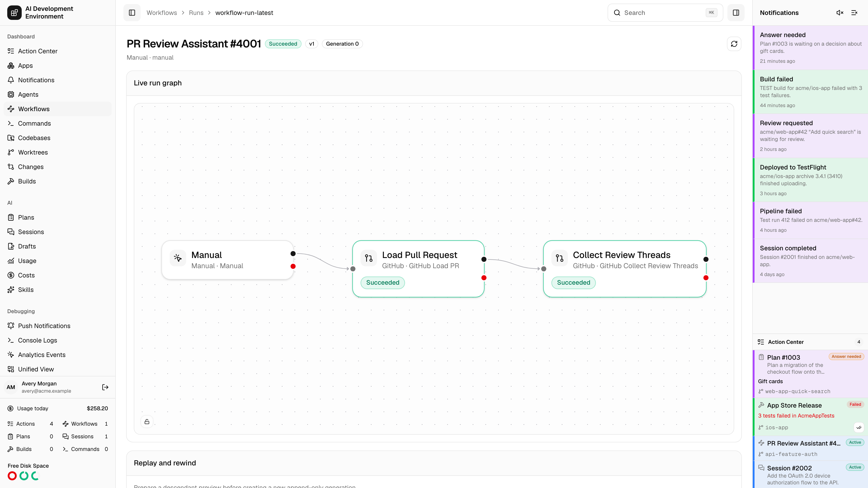Open Codebases page
The height and width of the screenshot is (488, 868).
click(58, 138)
